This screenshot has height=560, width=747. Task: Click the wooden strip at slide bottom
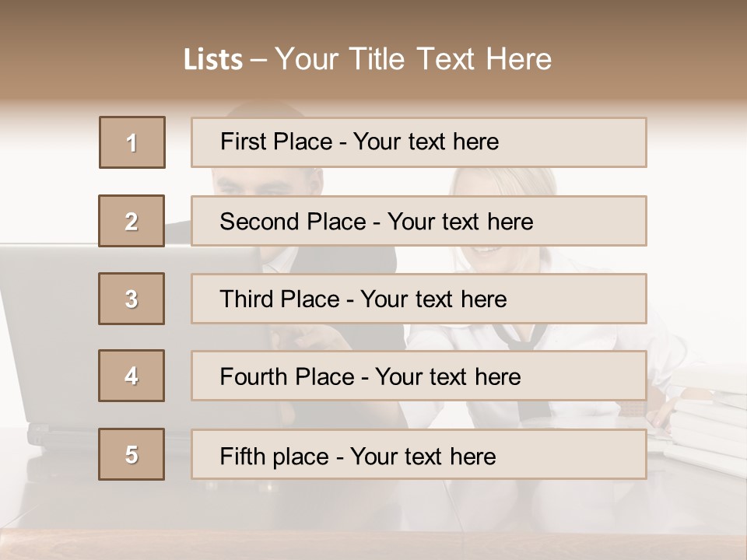coord(373,544)
